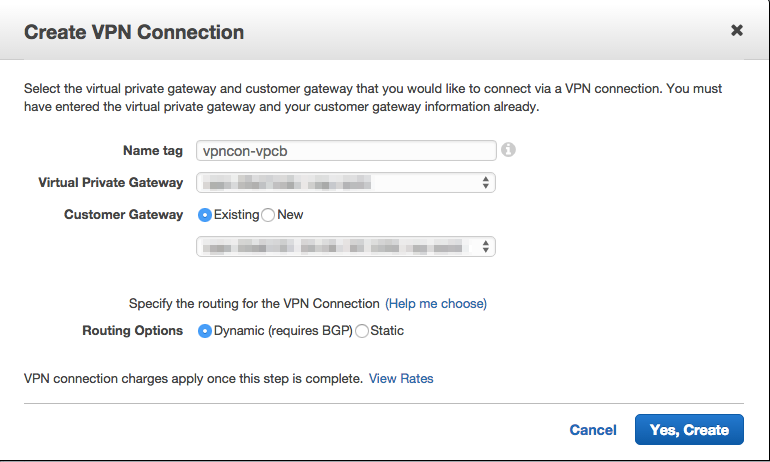Close the Create VPN Connection dialog
This screenshot has width=770, height=462.
[x=737, y=30]
